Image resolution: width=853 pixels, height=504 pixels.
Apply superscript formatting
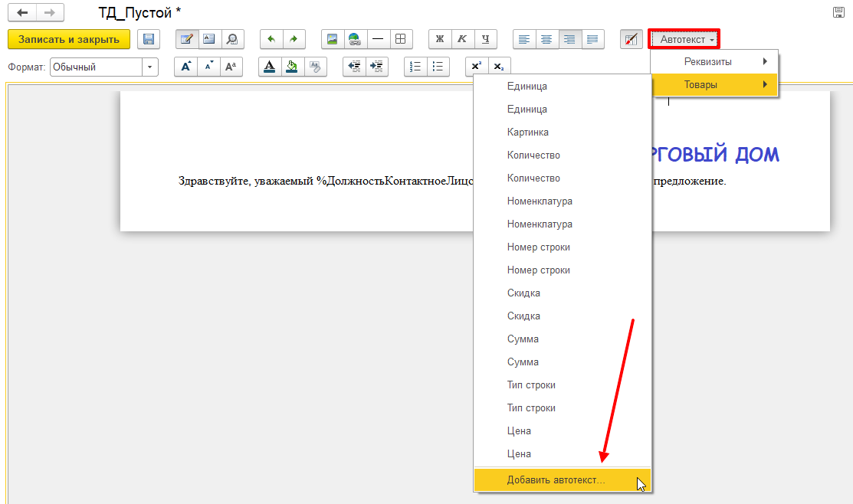(477, 67)
